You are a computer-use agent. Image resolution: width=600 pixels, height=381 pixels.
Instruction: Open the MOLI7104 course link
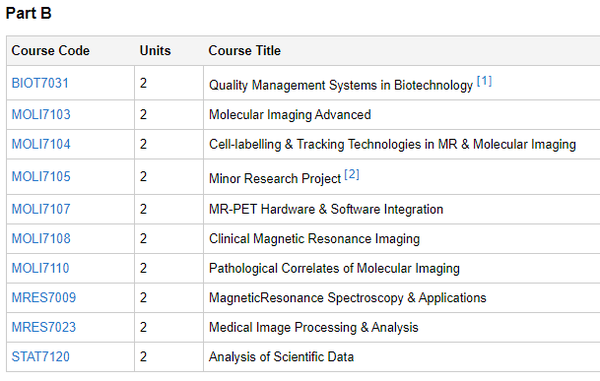pyautogui.click(x=41, y=144)
